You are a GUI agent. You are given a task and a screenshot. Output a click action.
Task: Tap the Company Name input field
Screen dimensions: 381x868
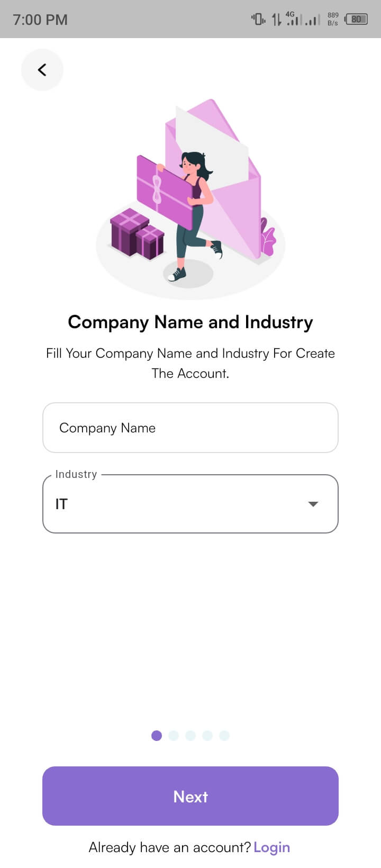click(x=190, y=428)
